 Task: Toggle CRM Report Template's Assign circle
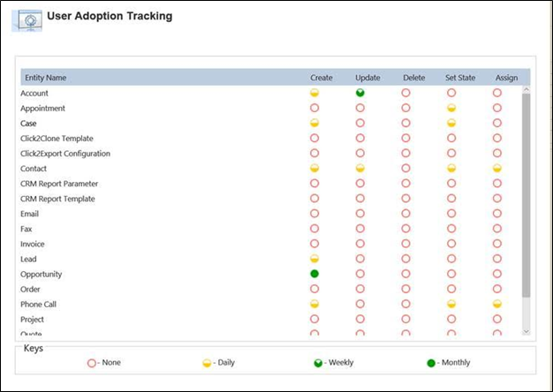point(497,199)
